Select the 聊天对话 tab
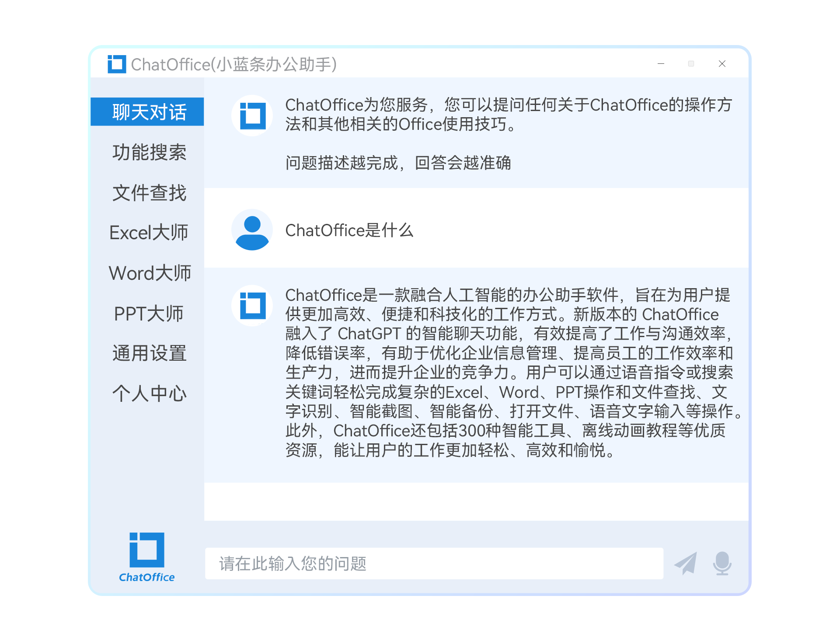Screen dimensions: 840x641 tap(147, 112)
